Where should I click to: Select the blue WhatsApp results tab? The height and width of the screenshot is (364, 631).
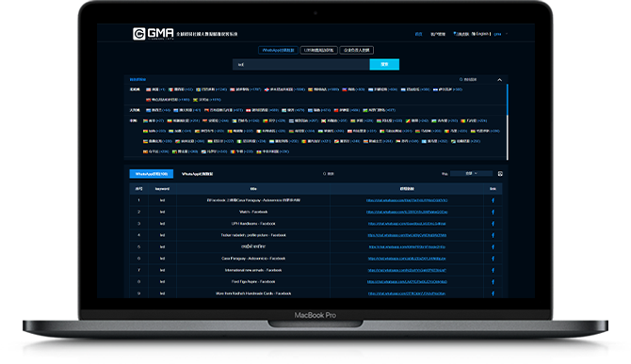tap(152, 174)
